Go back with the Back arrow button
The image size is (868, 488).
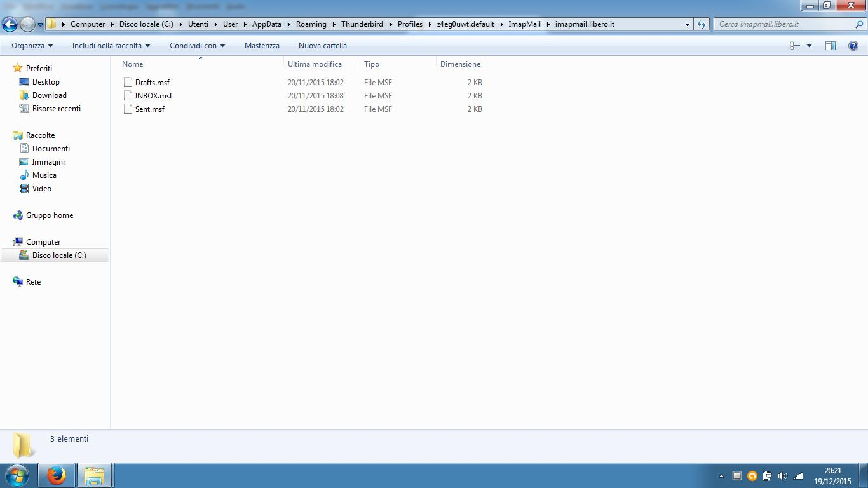(10, 25)
